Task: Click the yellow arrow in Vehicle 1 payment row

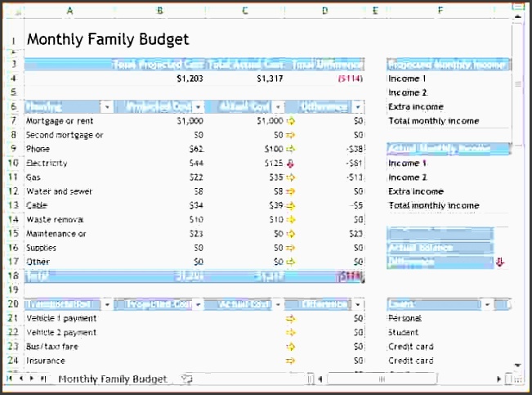Action: 289,318
